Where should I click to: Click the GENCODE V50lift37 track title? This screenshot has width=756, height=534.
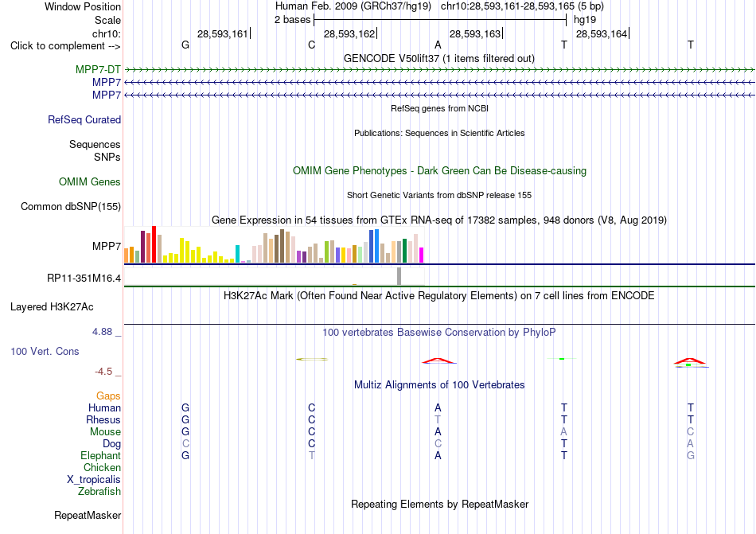pos(439,58)
